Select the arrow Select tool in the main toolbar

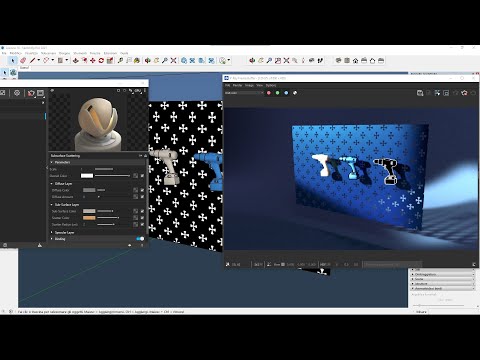[13, 61]
